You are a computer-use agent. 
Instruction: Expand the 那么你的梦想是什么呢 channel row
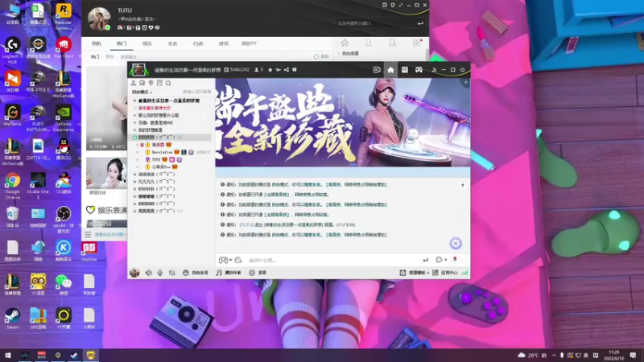click(134, 115)
